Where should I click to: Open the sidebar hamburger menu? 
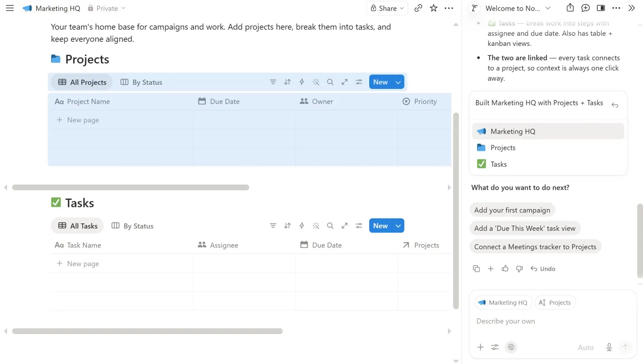[10, 8]
